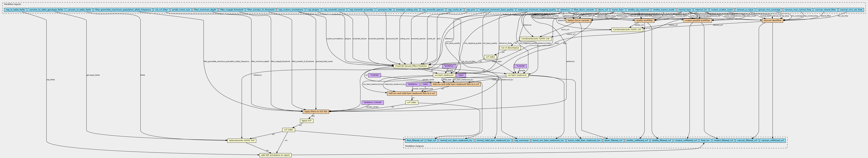Click the mutect parallel workflow node
The width and height of the screenshot is (868, 158).
pos(697,20)
